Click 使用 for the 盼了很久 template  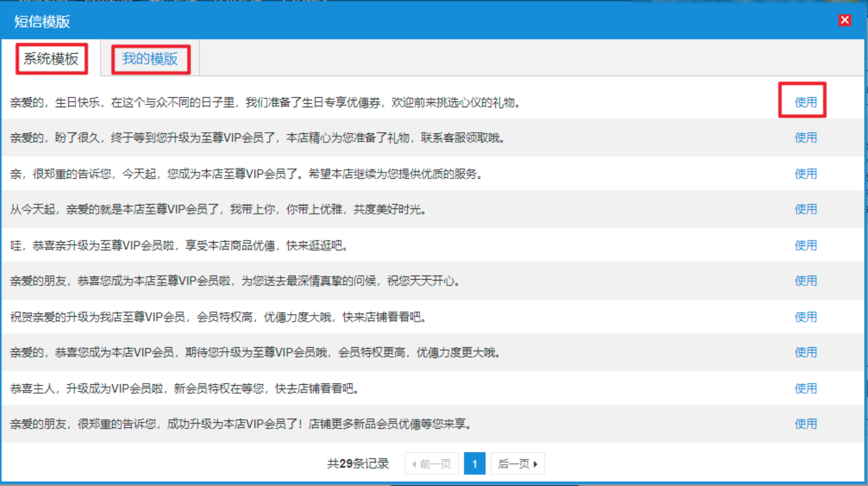pos(805,138)
